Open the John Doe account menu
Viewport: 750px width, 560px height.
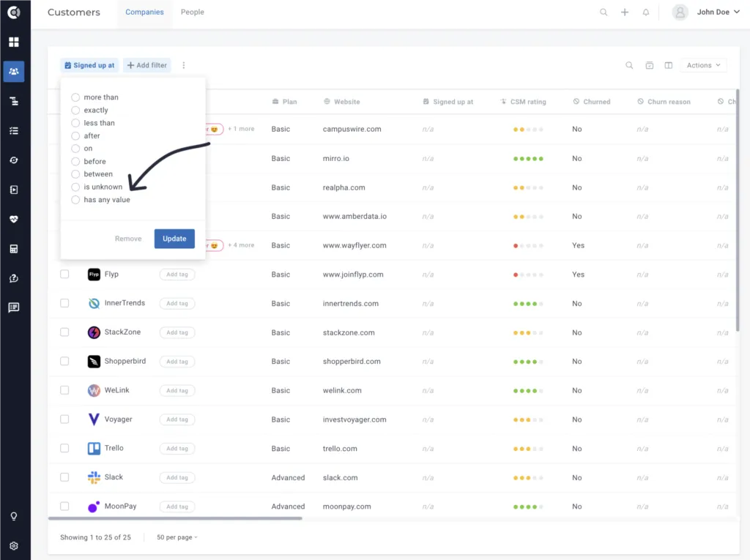707,12
